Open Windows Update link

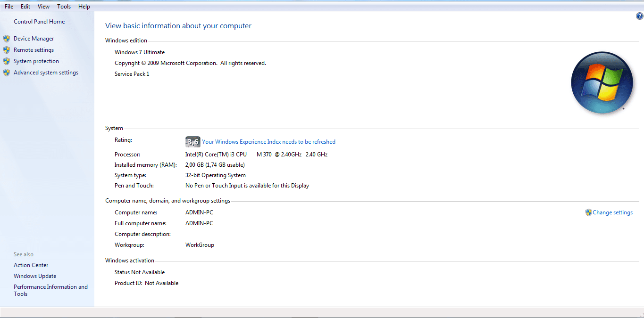tap(35, 276)
